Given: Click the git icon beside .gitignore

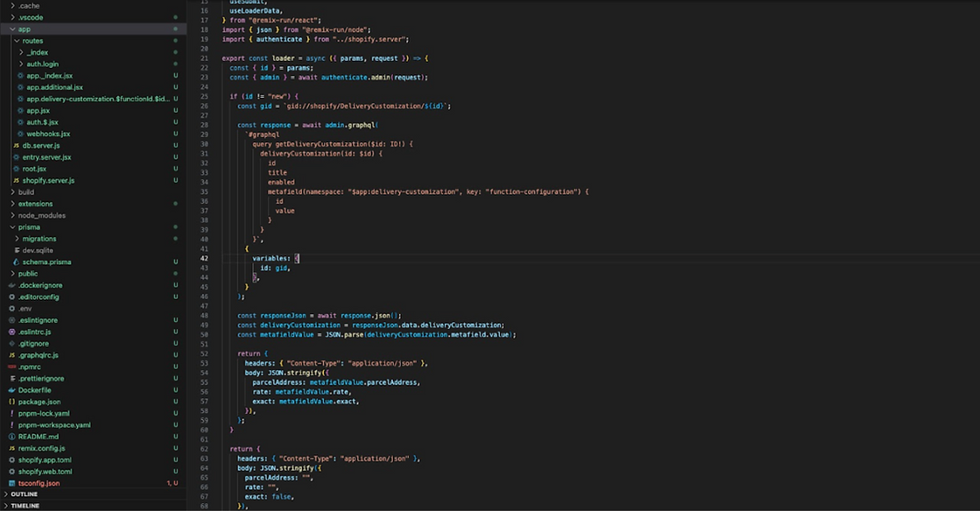Looking at the screenshot, I should [11, 343].
